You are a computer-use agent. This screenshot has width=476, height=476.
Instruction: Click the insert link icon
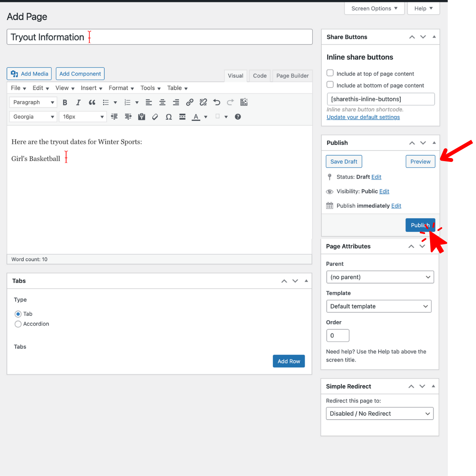point(190,103)
